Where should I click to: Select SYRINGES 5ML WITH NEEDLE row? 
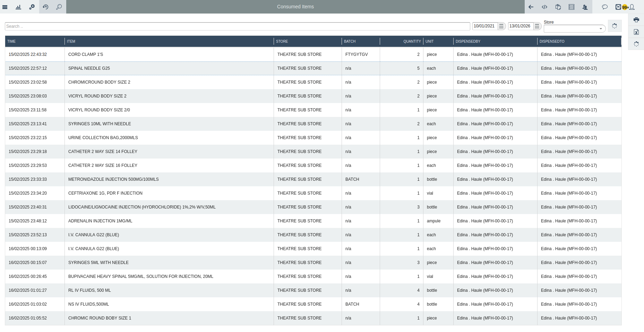(313, 263)
